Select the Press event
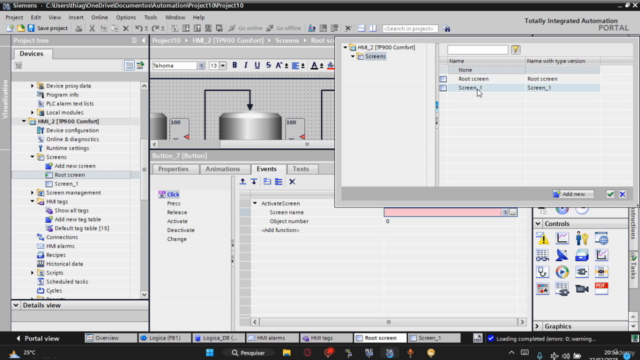Viewport: 640px width, 360px height. coord(174,203)
